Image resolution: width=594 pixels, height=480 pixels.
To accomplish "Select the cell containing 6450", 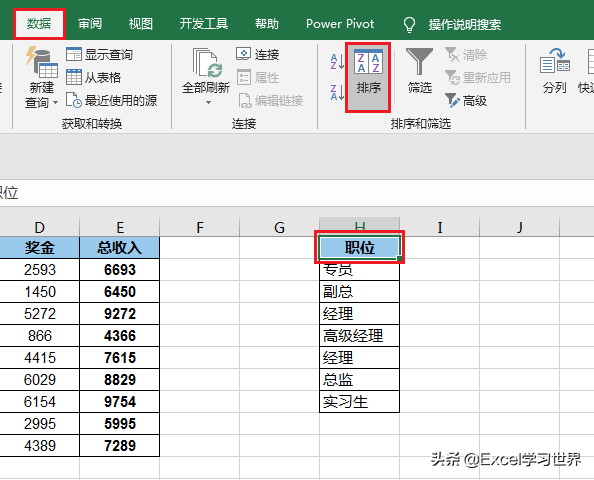I will point(120,292).
